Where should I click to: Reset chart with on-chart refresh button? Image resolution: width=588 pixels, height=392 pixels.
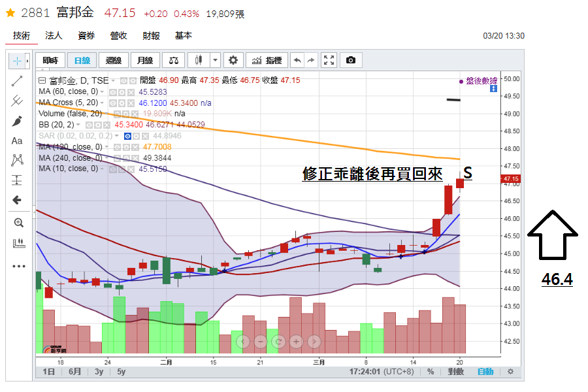pyautogui.click(x=278, y=341)
